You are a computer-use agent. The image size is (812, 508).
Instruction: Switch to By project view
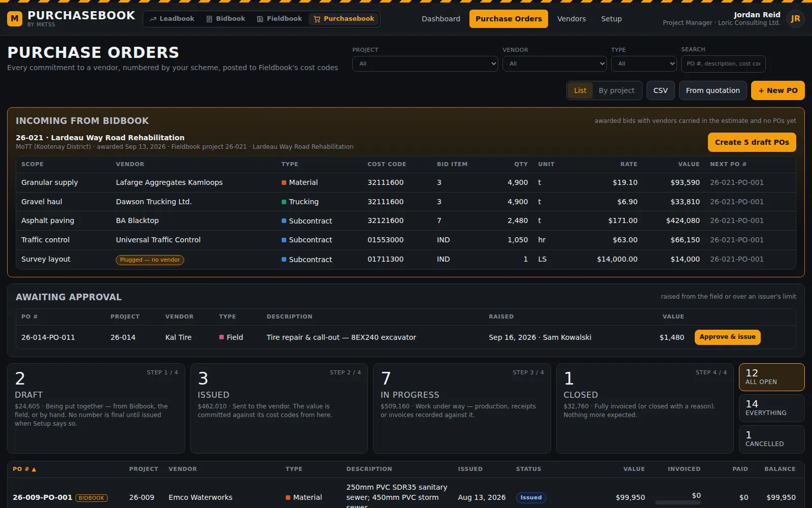[x=616, y=90]
